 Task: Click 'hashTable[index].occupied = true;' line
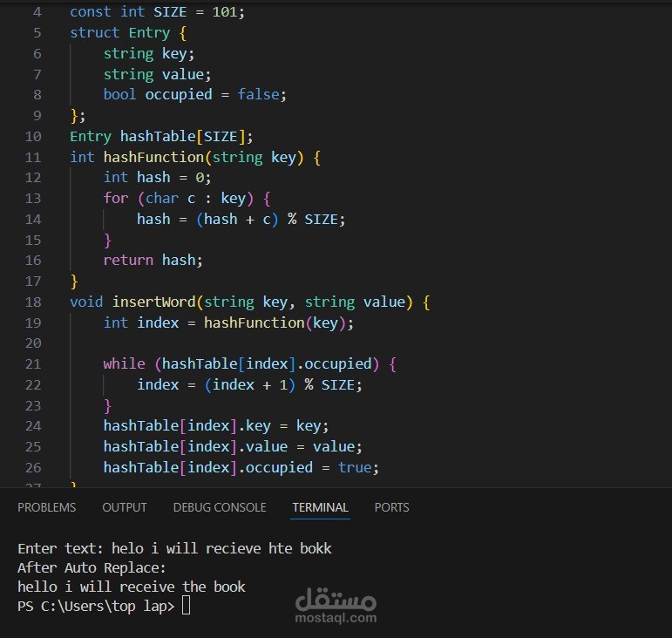(241, 467)
